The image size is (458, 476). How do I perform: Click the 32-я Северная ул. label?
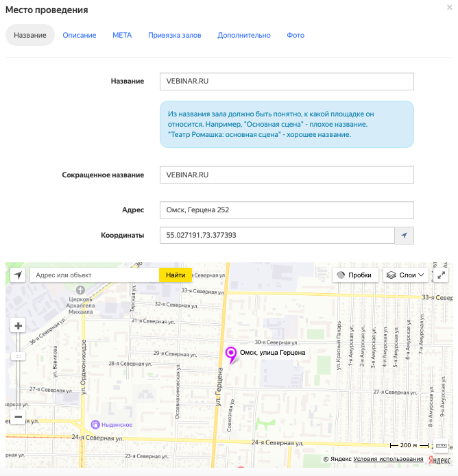[176, 305]
